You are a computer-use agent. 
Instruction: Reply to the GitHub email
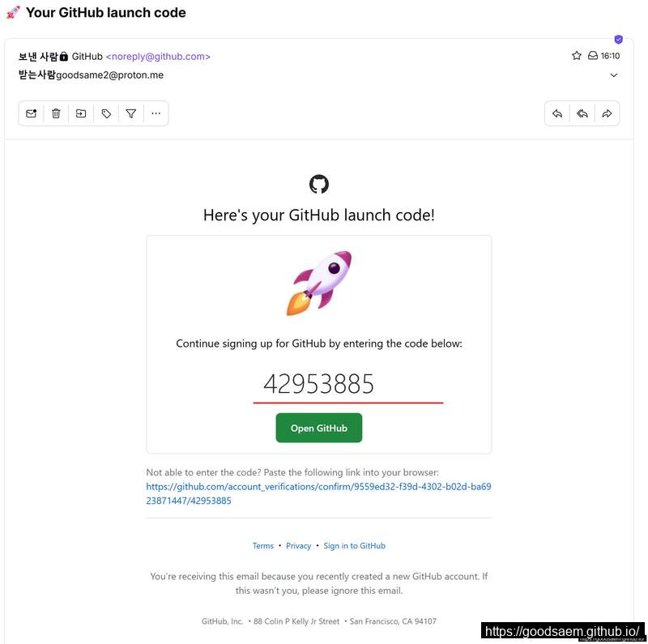coord(557,113)
